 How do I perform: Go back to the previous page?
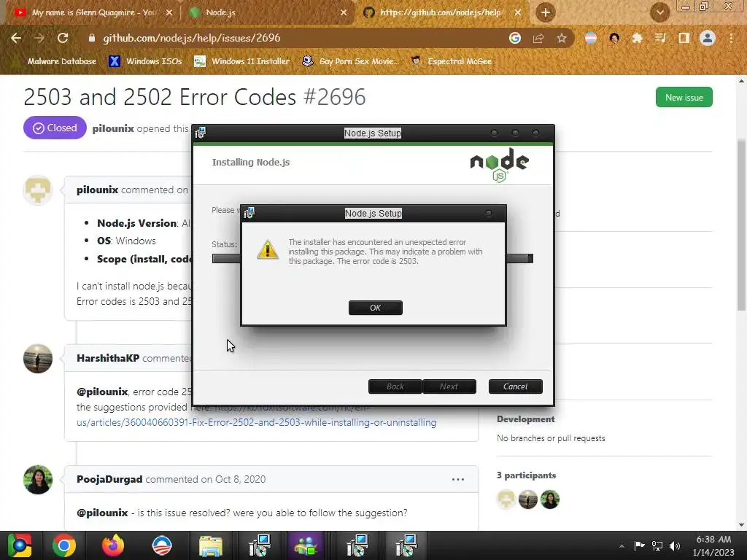pos(16,38)
